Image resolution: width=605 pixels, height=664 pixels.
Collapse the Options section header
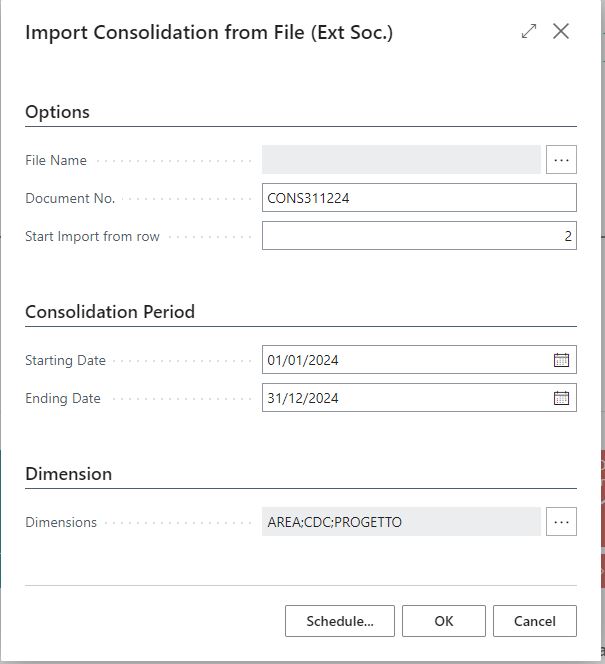[58, 112]
